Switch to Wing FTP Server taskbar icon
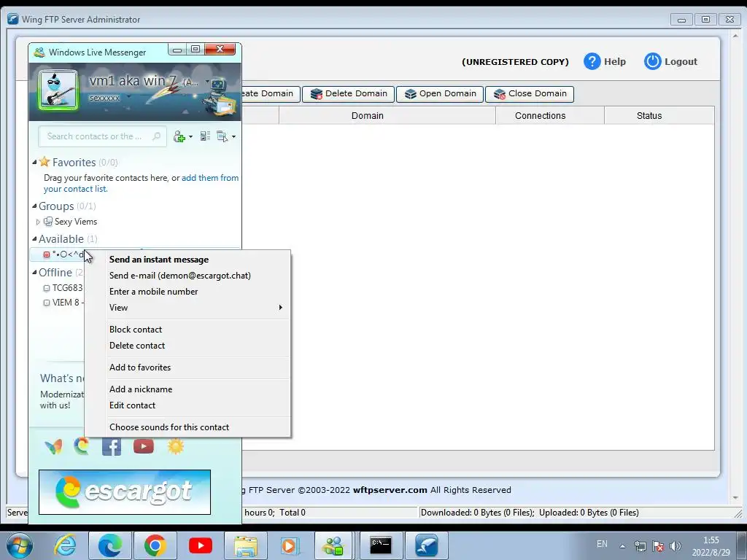This screenshot has height=560, width=747. tap(426, 545)
